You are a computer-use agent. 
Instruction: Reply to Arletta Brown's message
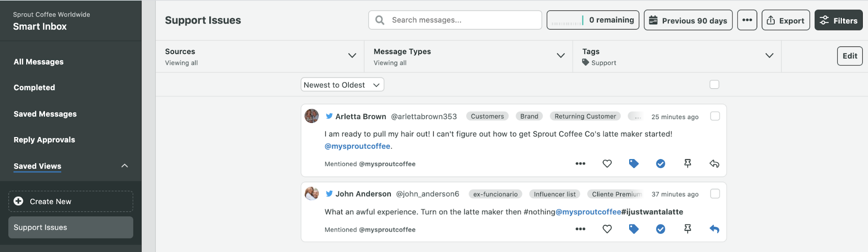pos(714,164)
